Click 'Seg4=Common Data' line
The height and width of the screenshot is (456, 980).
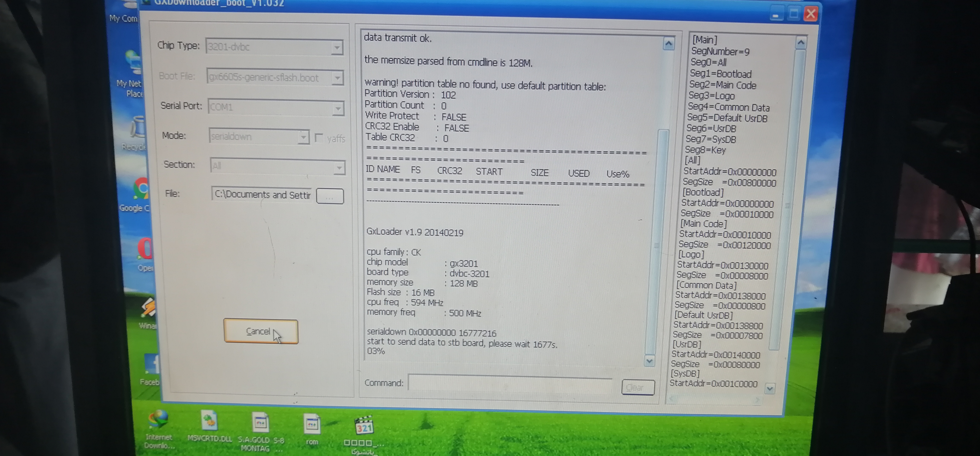tap(729, 107)
